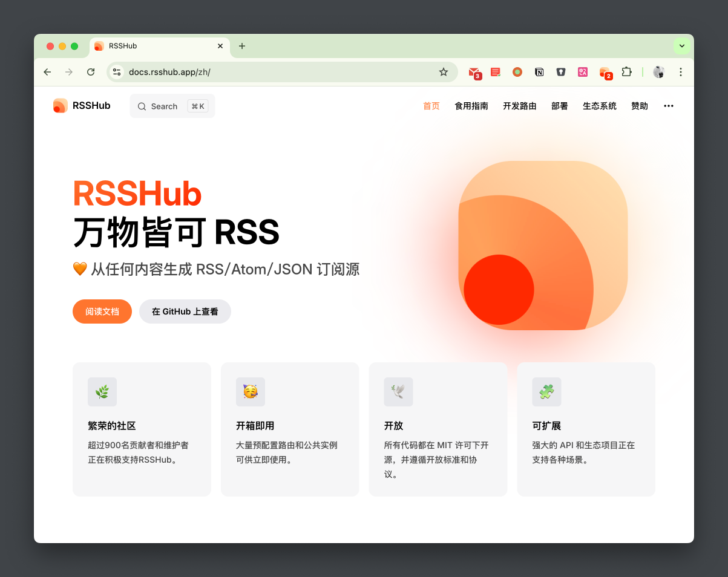This screenshot has width=728, height=577.
Task: Click the 开放 card title
Action: [x=394, y=426]
